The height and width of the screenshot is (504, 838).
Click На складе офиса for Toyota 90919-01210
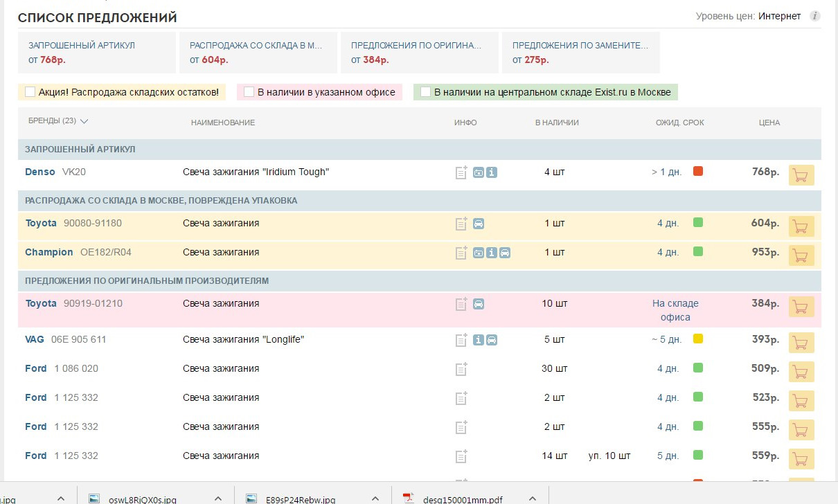tap(675, 310)
